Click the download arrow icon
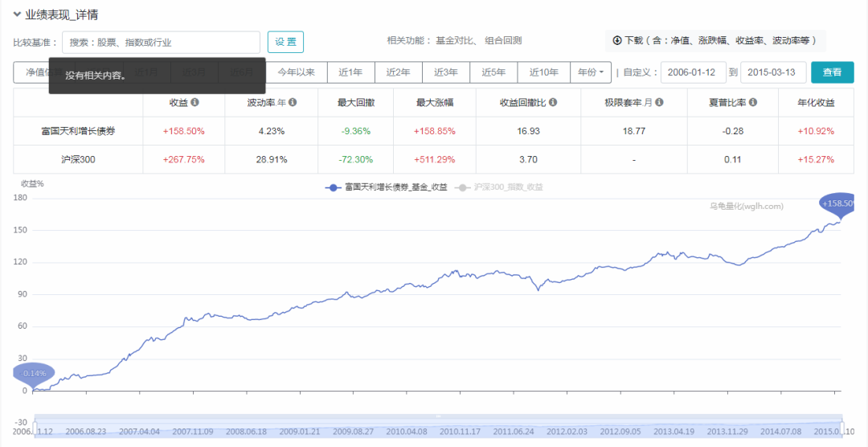 tap(617, 40)
